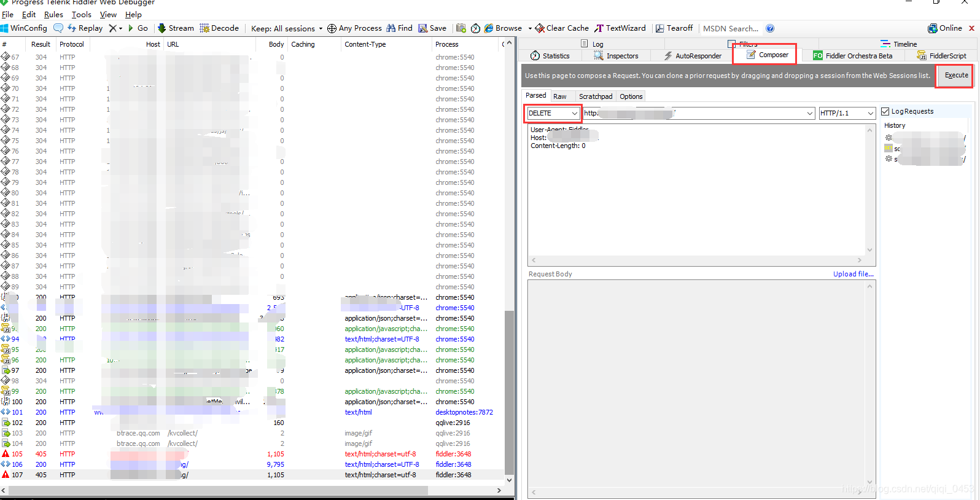Select session 105 with warning icon
Screen dimensions: 980x500
coord(252,454)
